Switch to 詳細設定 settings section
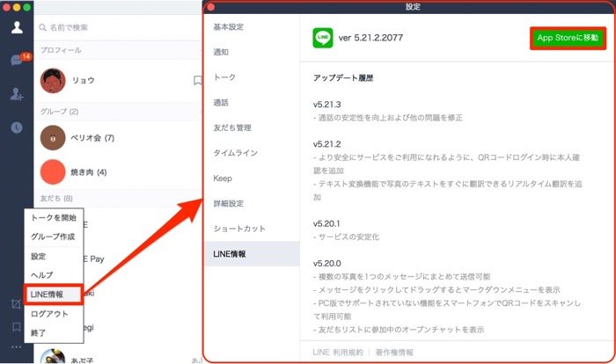616x364 pixels. [x=252, y=203]
